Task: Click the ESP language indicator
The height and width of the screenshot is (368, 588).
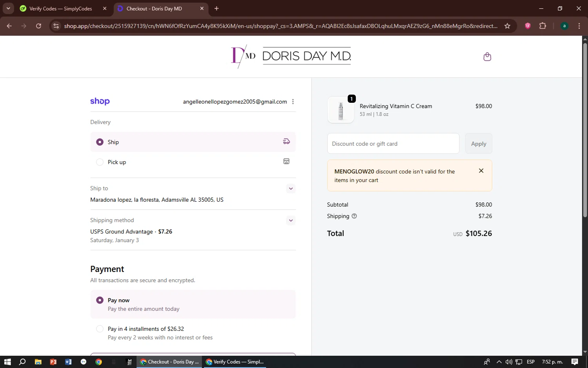Action: click(531, 362)
